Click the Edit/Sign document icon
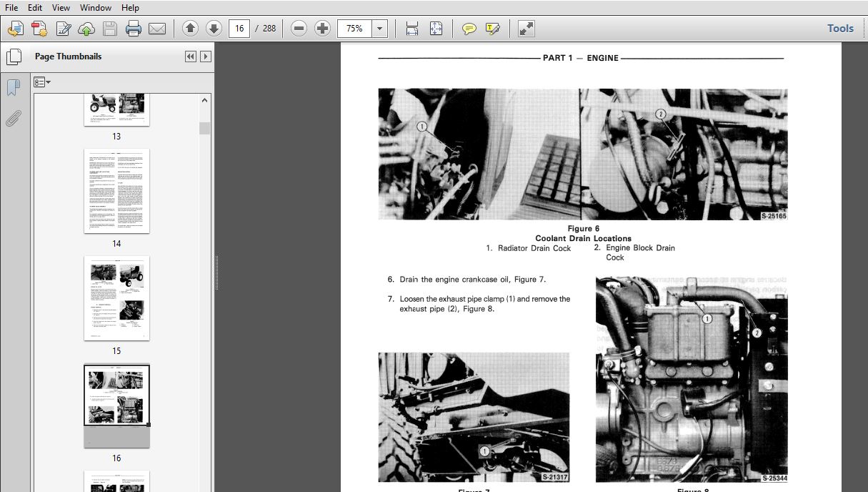The width and height of the screenshot is (868, 492). pos(64,29)
